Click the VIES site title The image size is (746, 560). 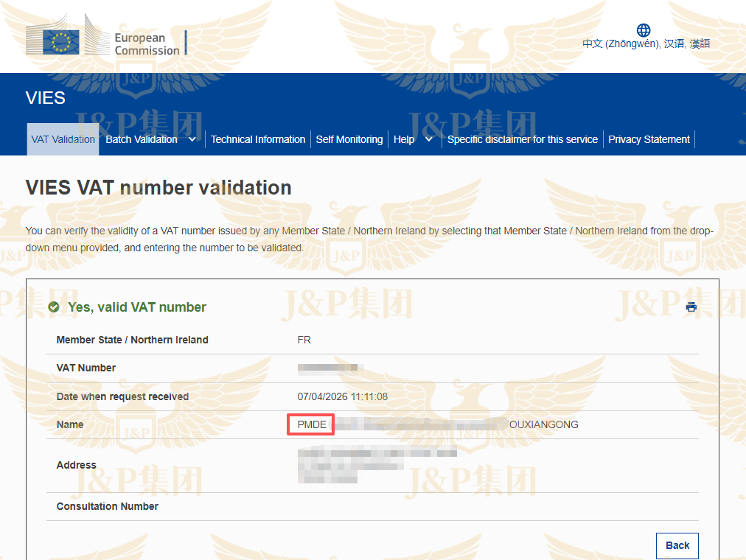pos(45,97)
